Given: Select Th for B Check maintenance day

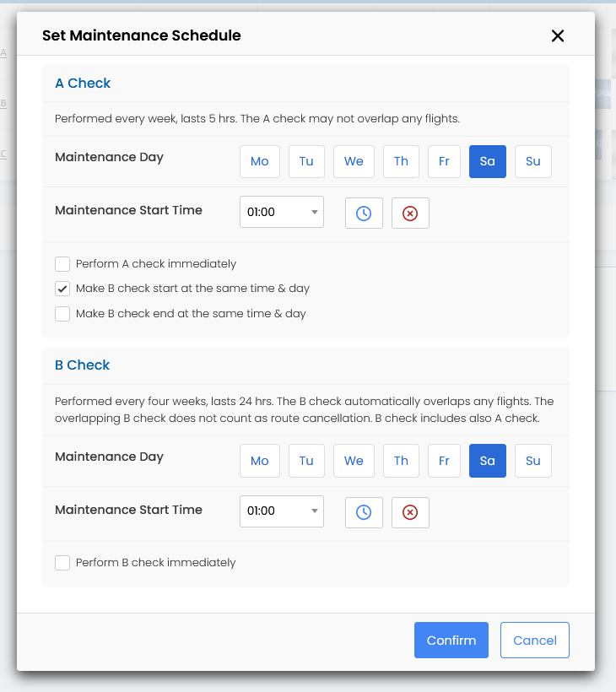Looking at the screenshot, I should click(x=401, y=461).
